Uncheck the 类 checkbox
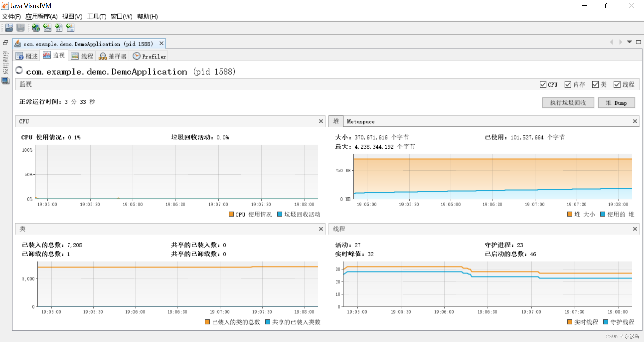 [x=595, y=84]
